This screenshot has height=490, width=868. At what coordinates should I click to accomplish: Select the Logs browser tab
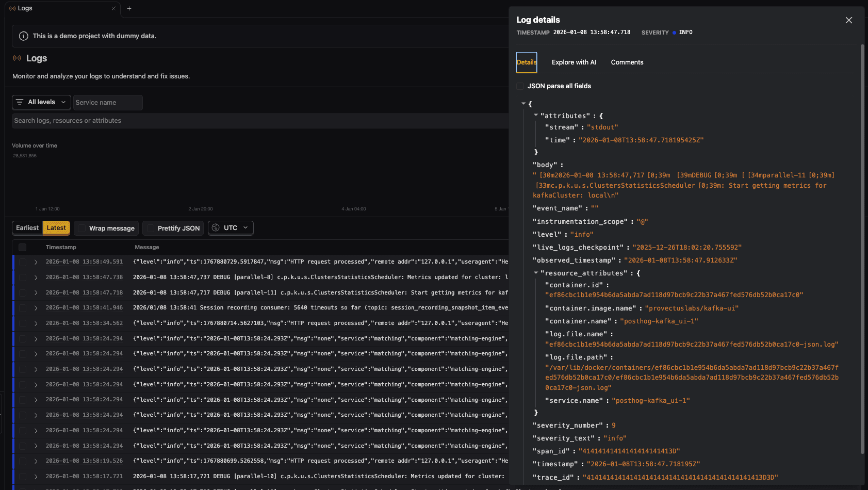pyautogui.click(x=62, y=8)
